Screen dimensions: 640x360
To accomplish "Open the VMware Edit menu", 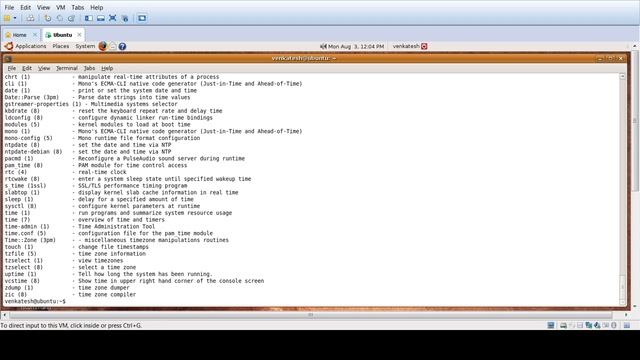I will pyautogui.click(x=25, y=7).
